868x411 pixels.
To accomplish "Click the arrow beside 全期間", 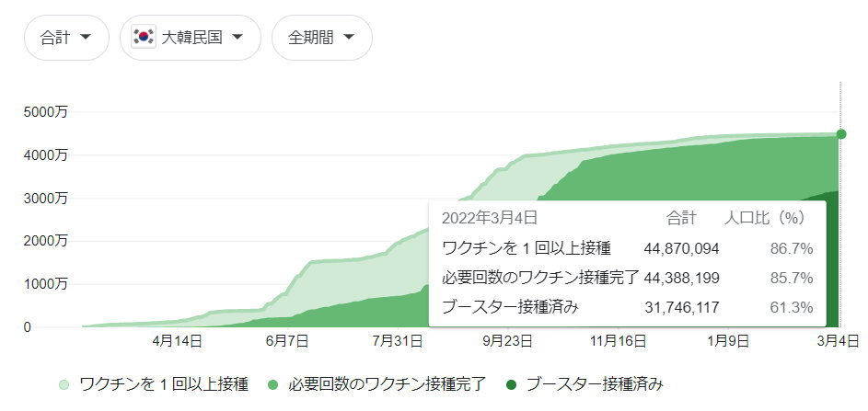I will pyautogui.click(x=349, y=38).
